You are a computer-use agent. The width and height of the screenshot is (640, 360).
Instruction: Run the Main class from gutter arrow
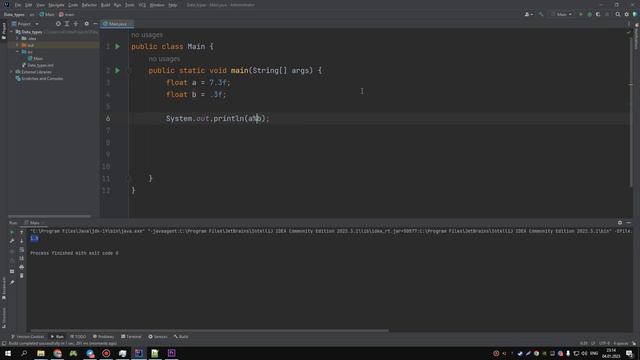(x=118, y=47)
